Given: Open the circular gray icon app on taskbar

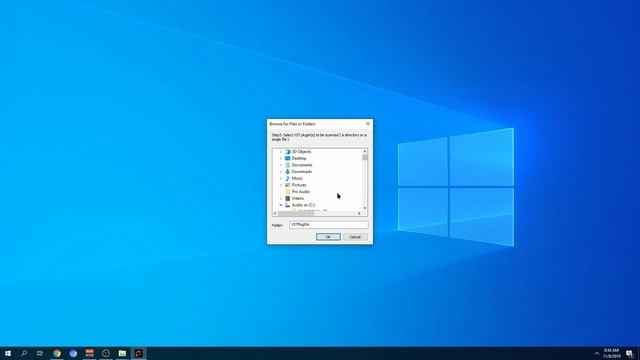Looking at the screenshot, I should pyautogui.click(x=106, y=353).
